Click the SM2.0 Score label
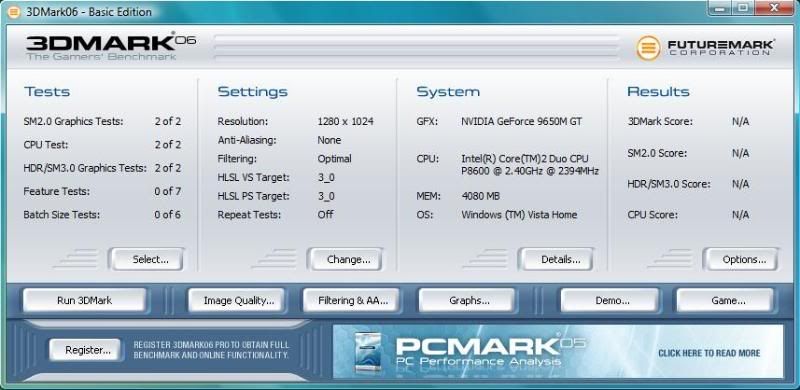Image resolution: width=800 pixels, height=390 pixels. [x=657, y=153]
